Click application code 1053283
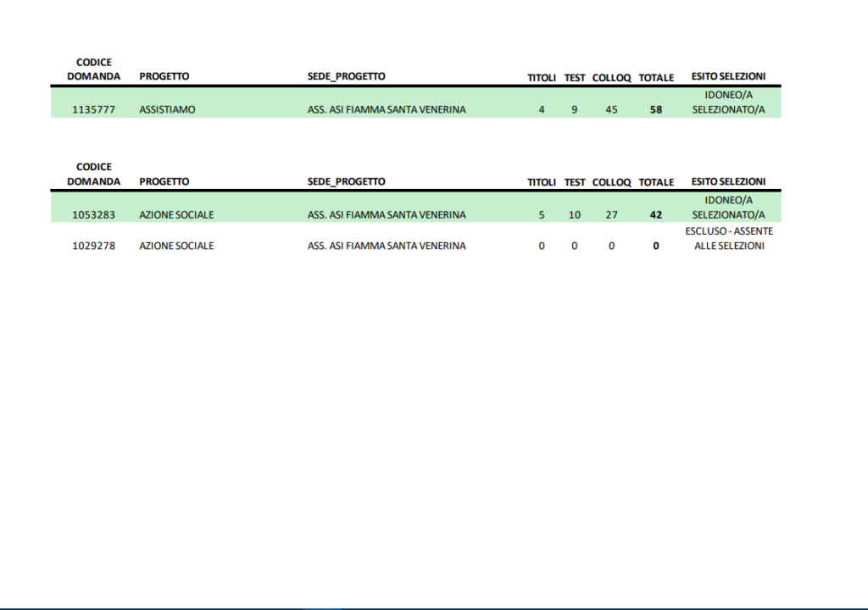This screenshot has width=868, height=610. point(93,215)
